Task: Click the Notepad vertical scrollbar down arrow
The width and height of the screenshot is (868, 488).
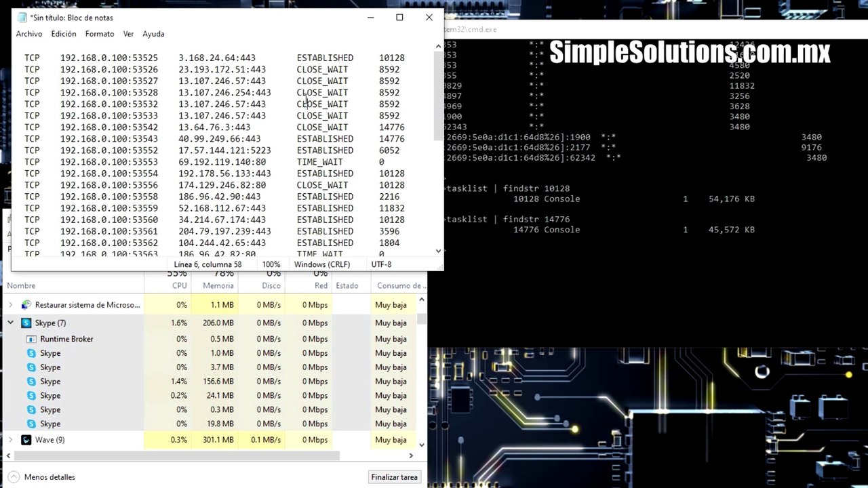Action: coord(438,251)
